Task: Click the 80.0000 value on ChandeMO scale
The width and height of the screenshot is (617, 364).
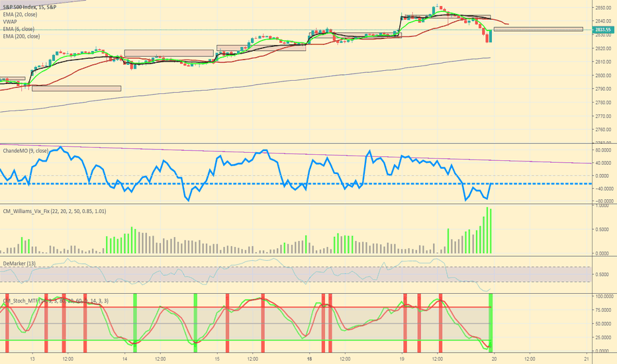Action: click(604, 150)
